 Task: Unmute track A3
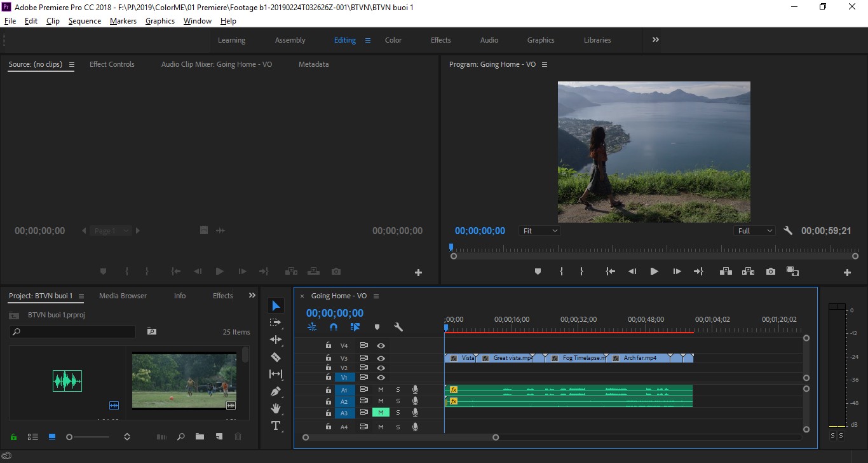click(381, 412)
